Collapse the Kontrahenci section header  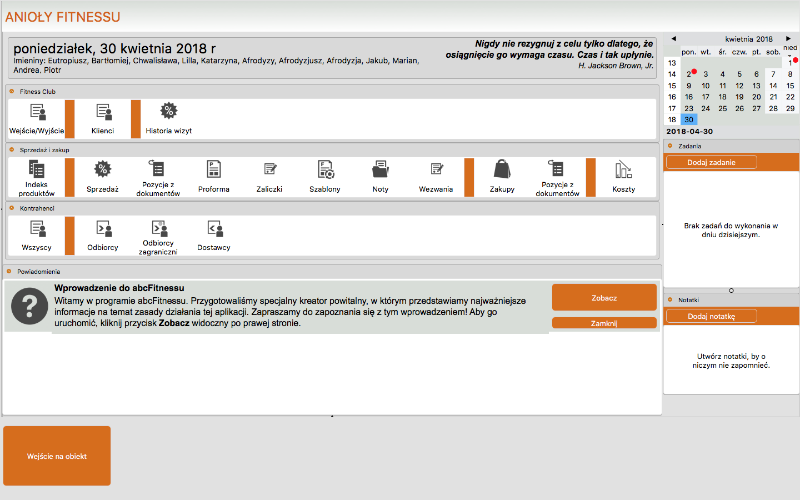point(11,207)
